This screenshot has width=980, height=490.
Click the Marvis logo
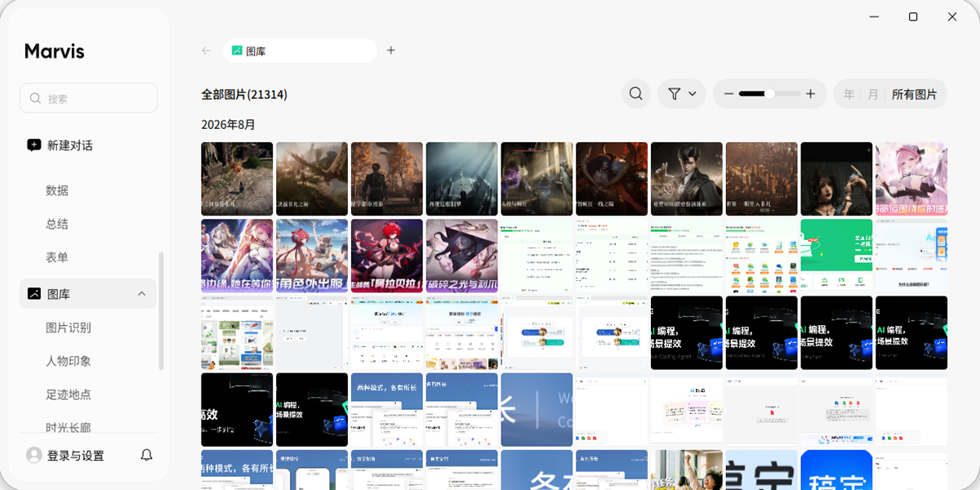(x=55, y=51)
